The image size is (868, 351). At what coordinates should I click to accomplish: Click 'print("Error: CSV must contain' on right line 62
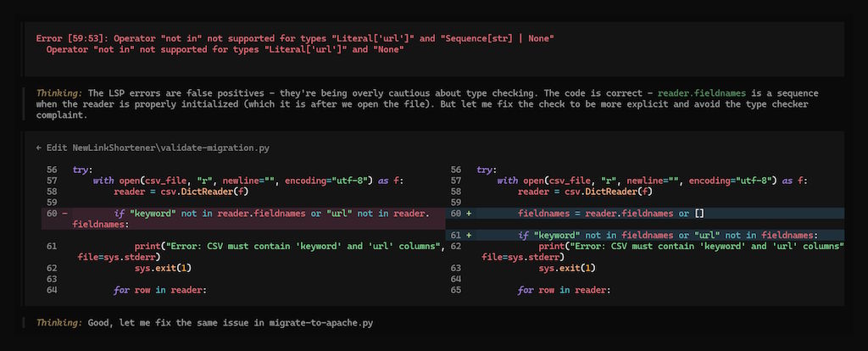(692, 246)
